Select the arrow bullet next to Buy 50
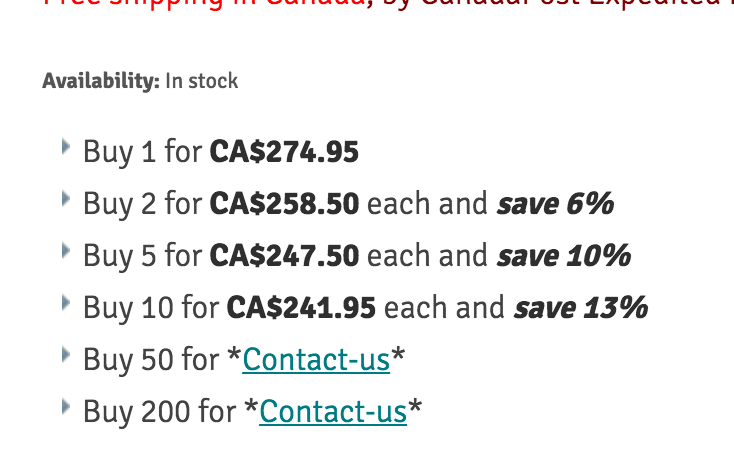Screen dimensions: 734x464 pos(66,354)
